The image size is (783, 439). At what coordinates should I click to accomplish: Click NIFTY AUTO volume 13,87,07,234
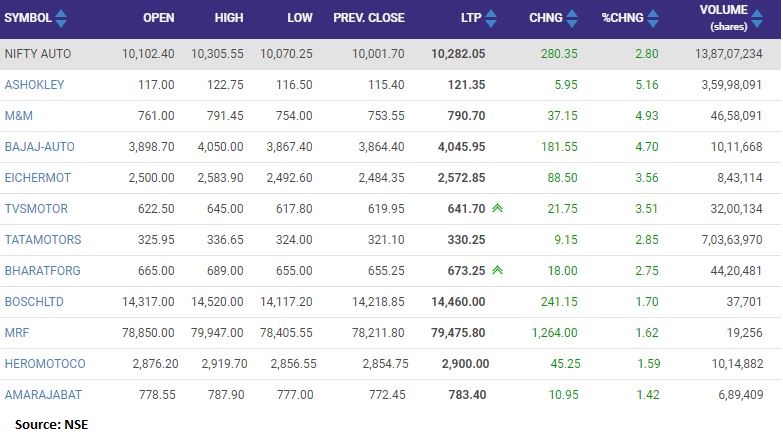(x=729, y=54)
